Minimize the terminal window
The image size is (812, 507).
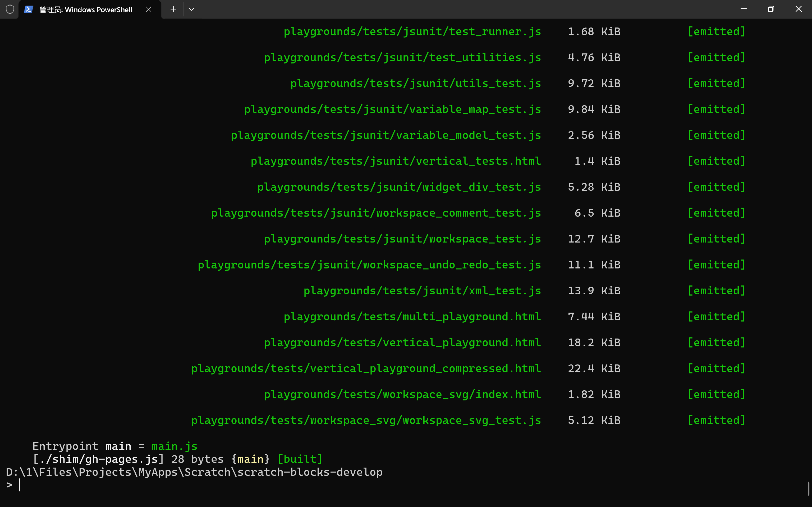pyautogui.click(x=743, y=9)
